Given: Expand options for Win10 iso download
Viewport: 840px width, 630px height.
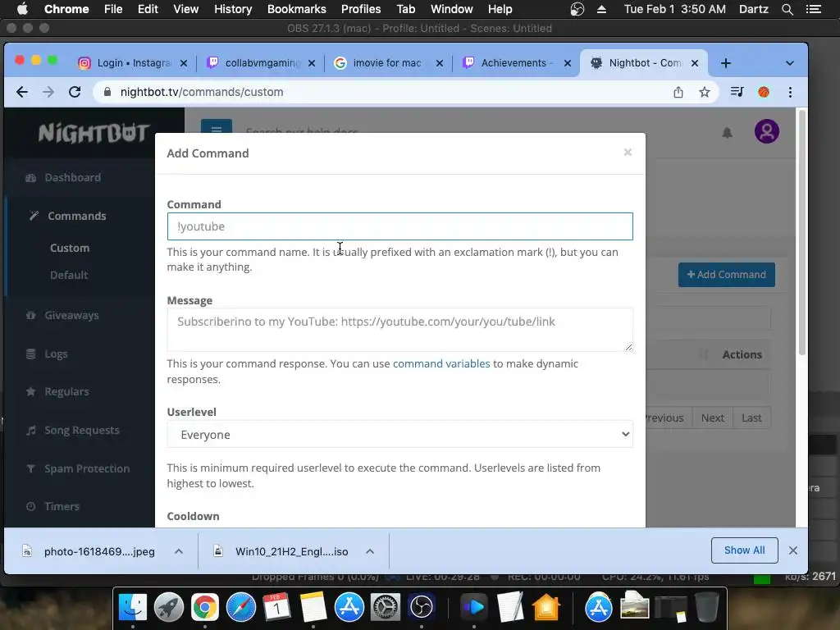Looking at the screenshot, I should [370, 551].
